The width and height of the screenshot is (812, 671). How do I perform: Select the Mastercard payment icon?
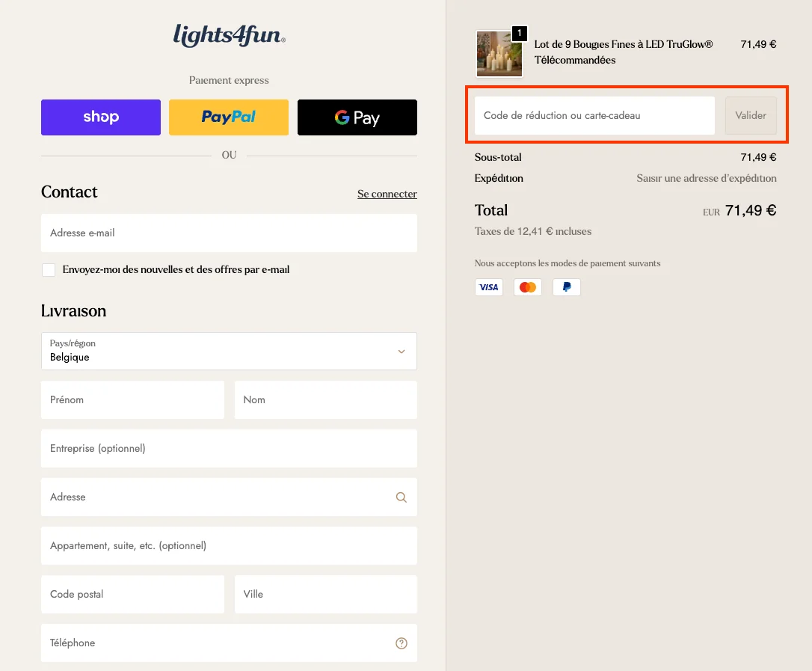tap(527, 287)
